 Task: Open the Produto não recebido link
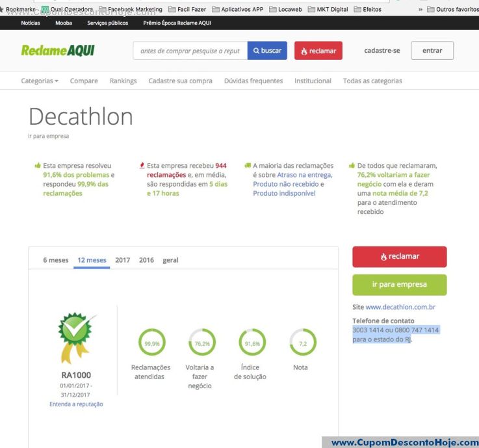pyautogui.click(x=285, y=184)
